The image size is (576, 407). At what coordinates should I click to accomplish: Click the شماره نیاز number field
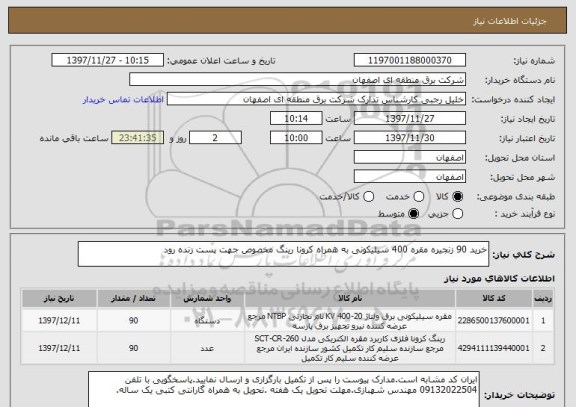tap(410, 60)
